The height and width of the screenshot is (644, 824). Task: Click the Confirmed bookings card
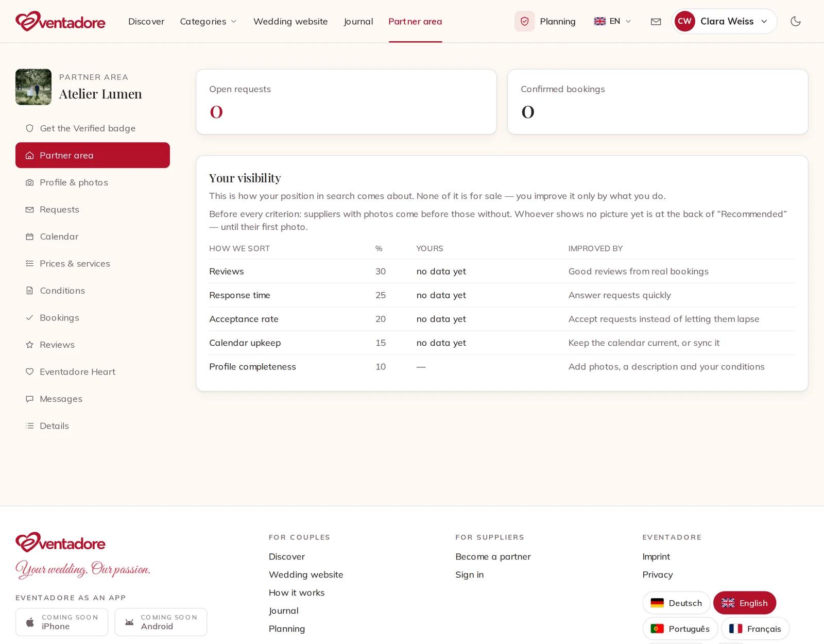tap(658, 102)
